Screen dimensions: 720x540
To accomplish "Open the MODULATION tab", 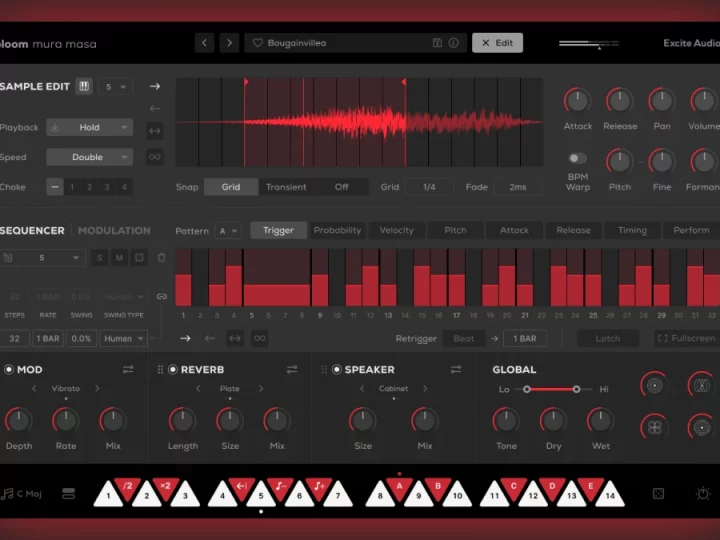I will [114, 231].
